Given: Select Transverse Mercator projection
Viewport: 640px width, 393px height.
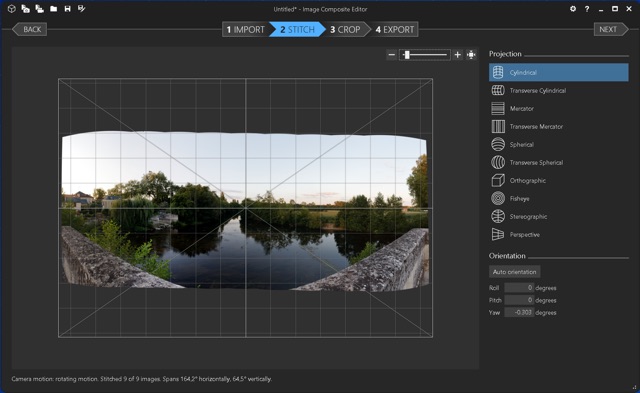Looking at the screenshot, I should [x=559, y=127].
